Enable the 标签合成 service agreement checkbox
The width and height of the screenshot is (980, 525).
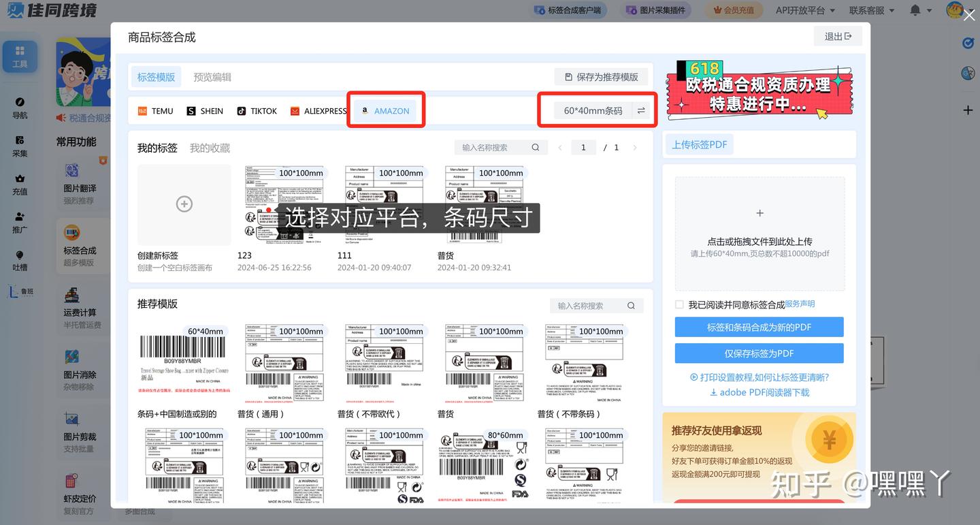pyautogui.click(x=679, y=304)
